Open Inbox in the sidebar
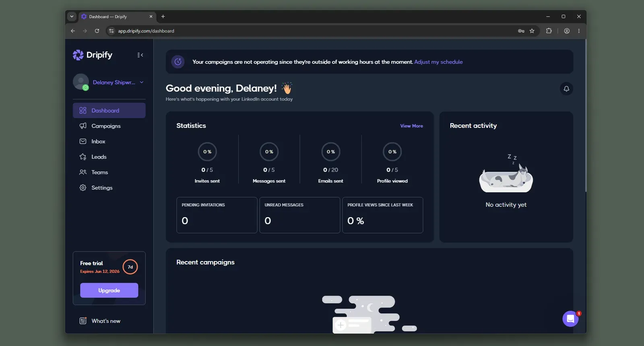Image resolution: width=644 pixels, height=346 pixels. click(109, 141)
